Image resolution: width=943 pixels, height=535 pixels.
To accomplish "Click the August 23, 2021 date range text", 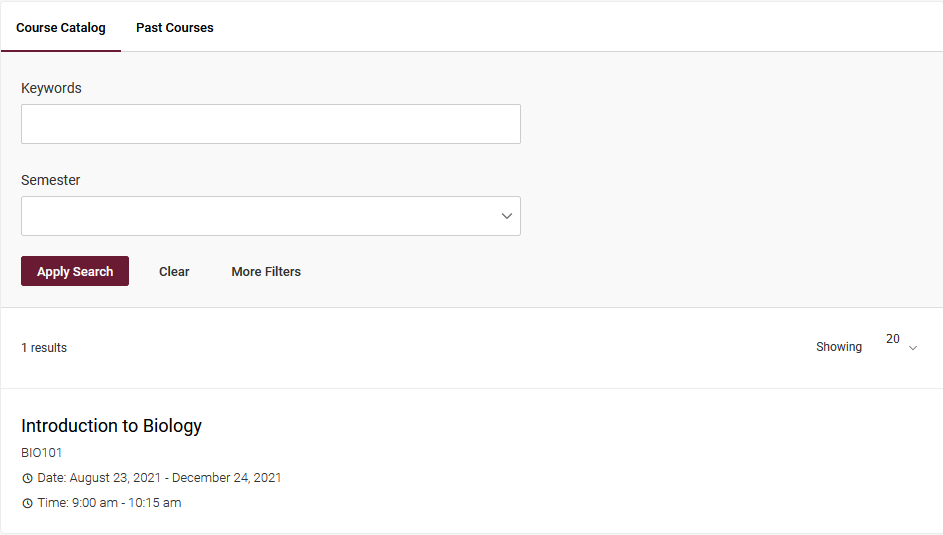I will point(175,478).
